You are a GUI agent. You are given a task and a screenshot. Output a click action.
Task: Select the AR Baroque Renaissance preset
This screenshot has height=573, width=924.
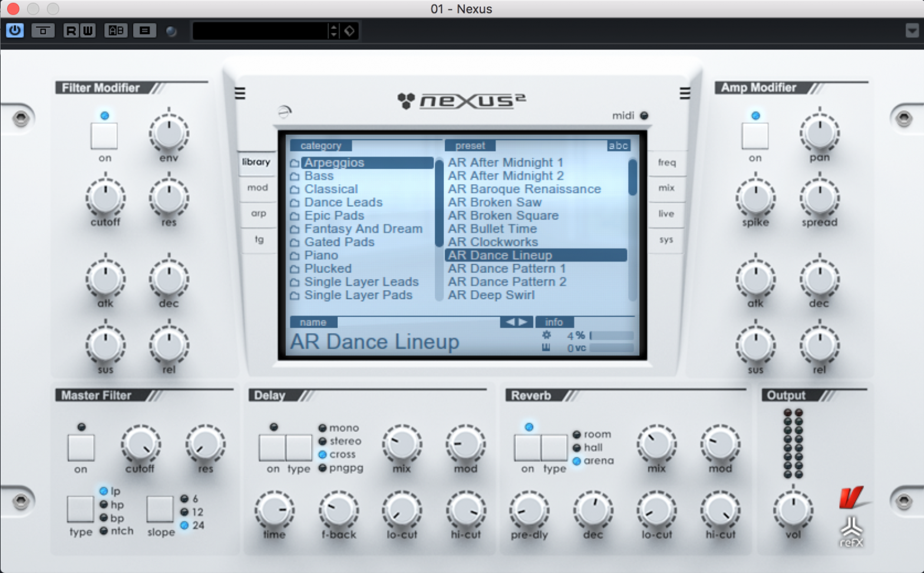tap(524, 189)
